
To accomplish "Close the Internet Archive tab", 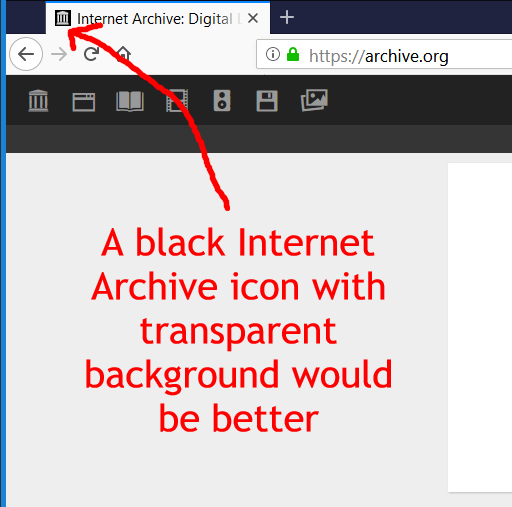I will pyautogui.click(x=253, y=18).
